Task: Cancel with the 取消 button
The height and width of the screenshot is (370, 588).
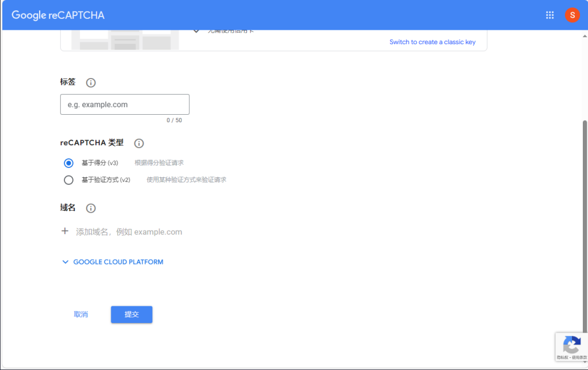Action: coord(81,314)
